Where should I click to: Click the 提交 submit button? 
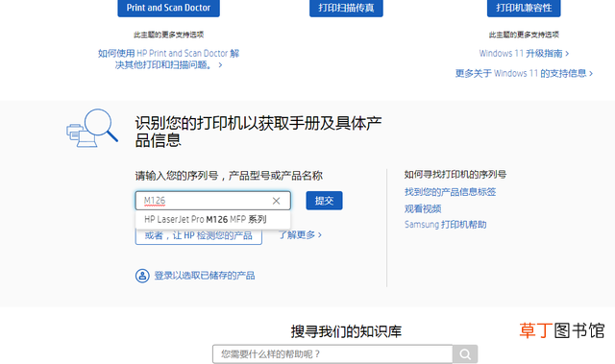pos(324,201)
